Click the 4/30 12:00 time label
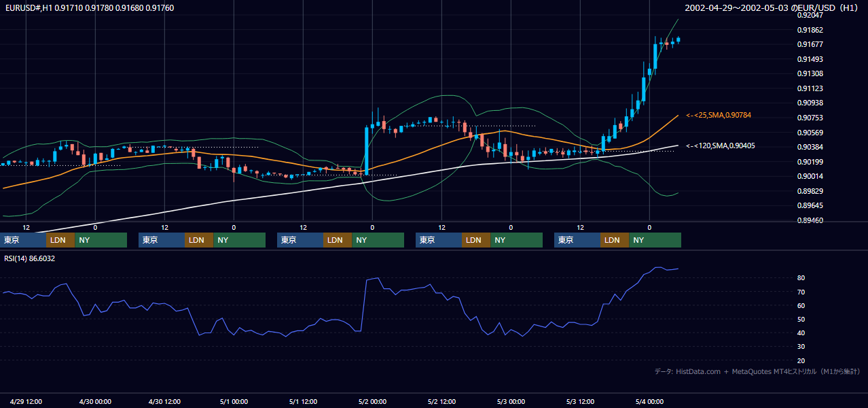The width and height of the screenshot is (868, 408). point(165,401)
